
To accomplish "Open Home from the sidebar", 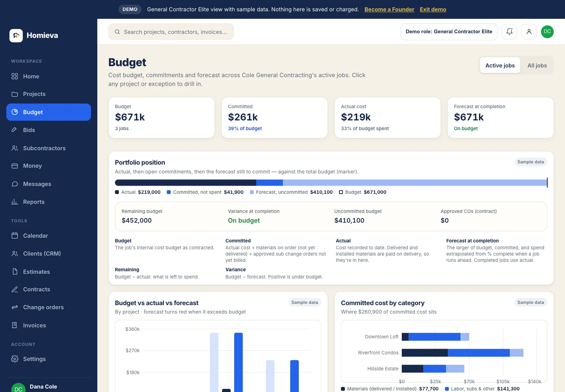I will pyautogui.click(x=49, y=77).
